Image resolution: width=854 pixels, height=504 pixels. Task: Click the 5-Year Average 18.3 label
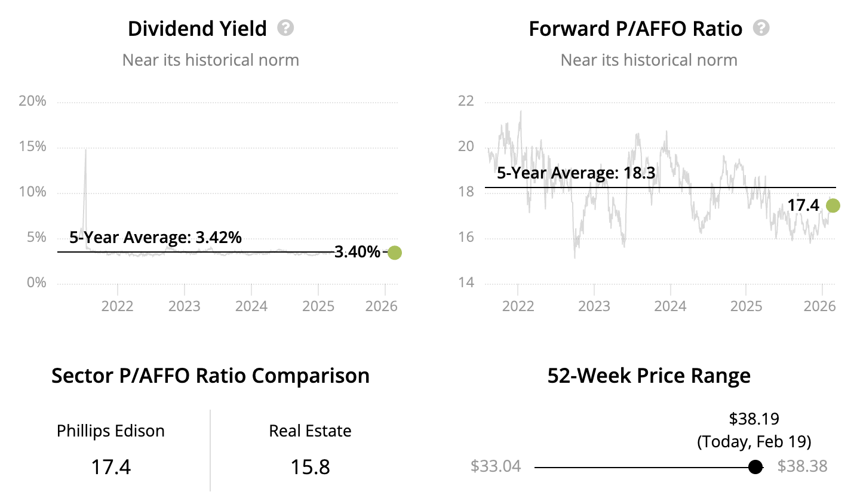pos(576,173)
